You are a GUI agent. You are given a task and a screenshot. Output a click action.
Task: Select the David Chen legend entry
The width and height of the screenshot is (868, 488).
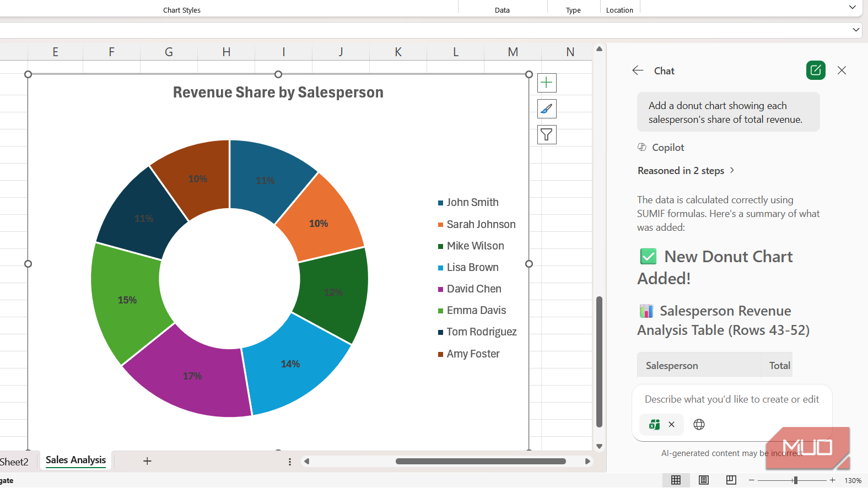pos(470,289)
